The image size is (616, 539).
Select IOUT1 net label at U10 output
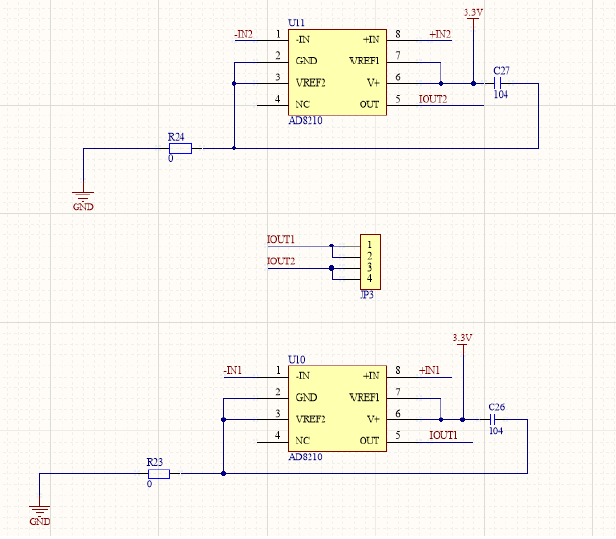[444, 435]
